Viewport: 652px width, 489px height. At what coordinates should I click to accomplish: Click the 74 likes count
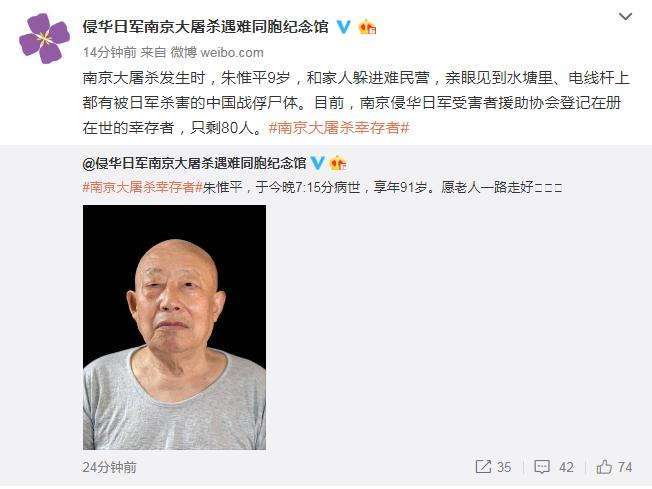[625, 467]
